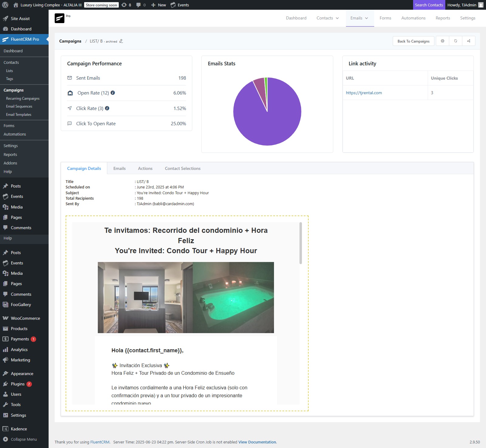Switch to the Actions tab
The width and height of the screenshot is (486, 448).
145,168
